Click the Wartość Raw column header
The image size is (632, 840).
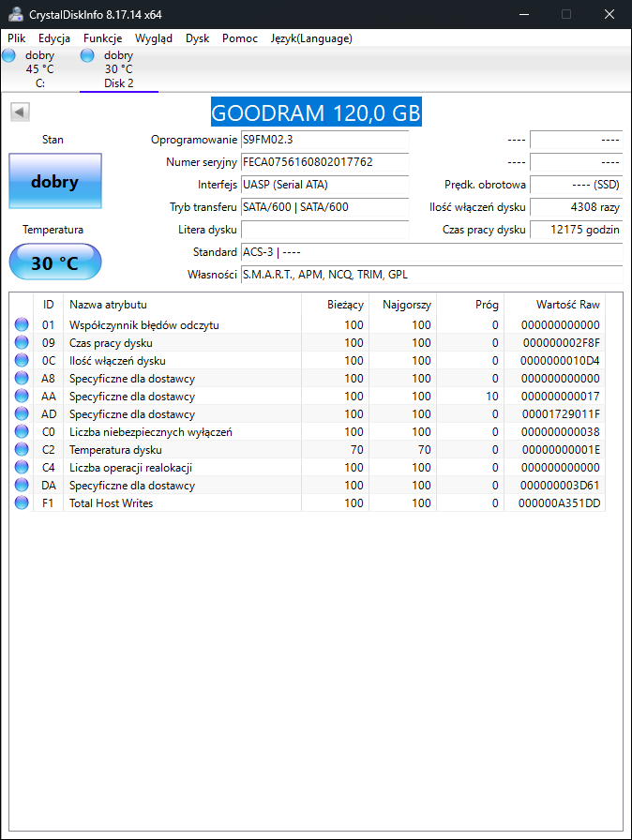coord(555,305)
